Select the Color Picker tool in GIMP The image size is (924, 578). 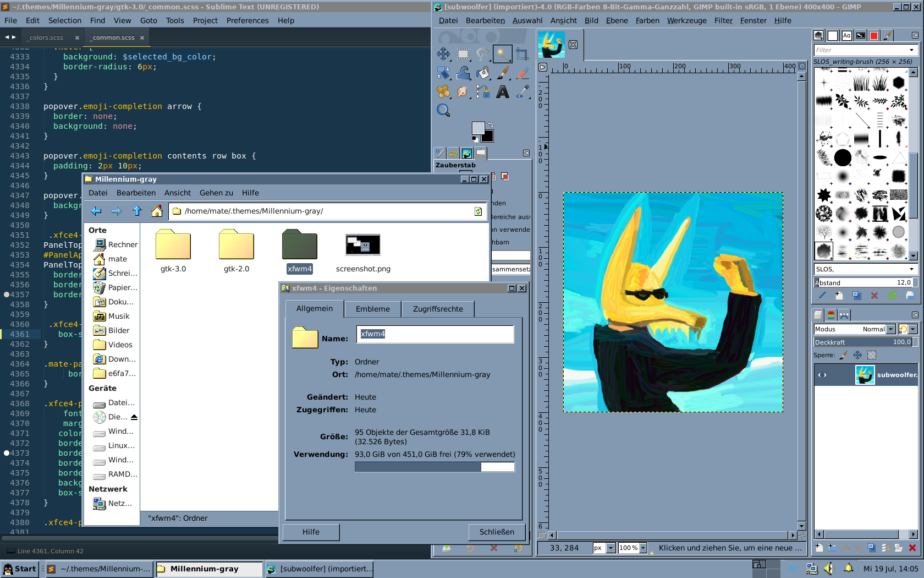coord(522,91)
